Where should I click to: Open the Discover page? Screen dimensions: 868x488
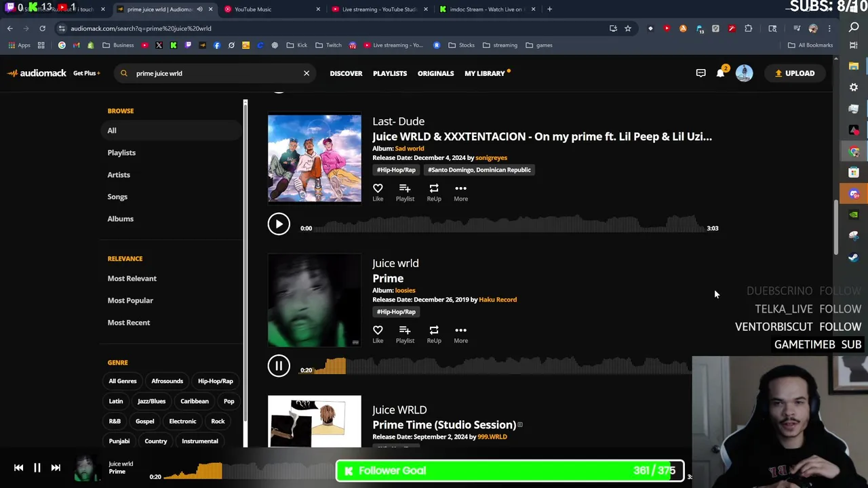[346, 73]
